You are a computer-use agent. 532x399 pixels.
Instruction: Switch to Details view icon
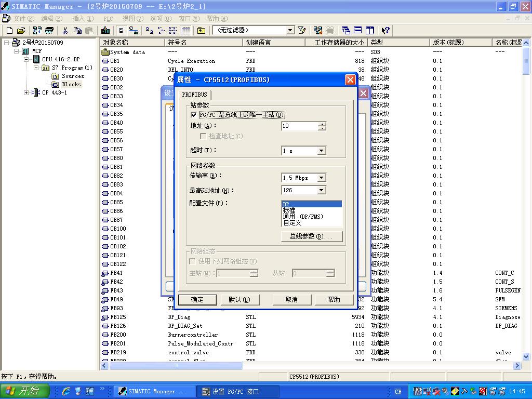coord(185,31)
